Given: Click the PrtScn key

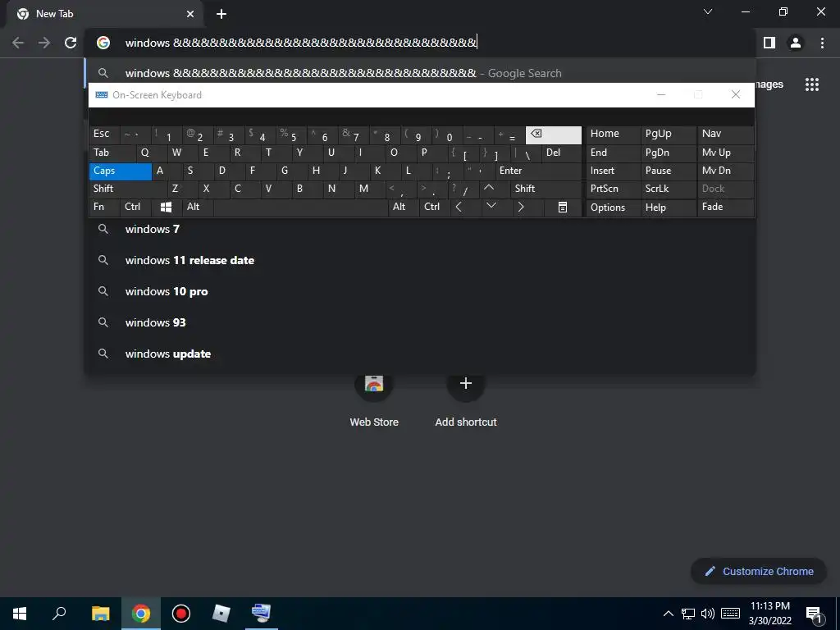Looking at the screenshot, I should [614, 189].
